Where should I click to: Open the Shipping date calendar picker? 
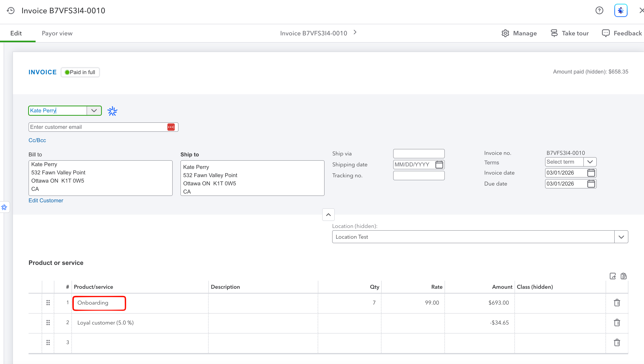tap(439, 164)
